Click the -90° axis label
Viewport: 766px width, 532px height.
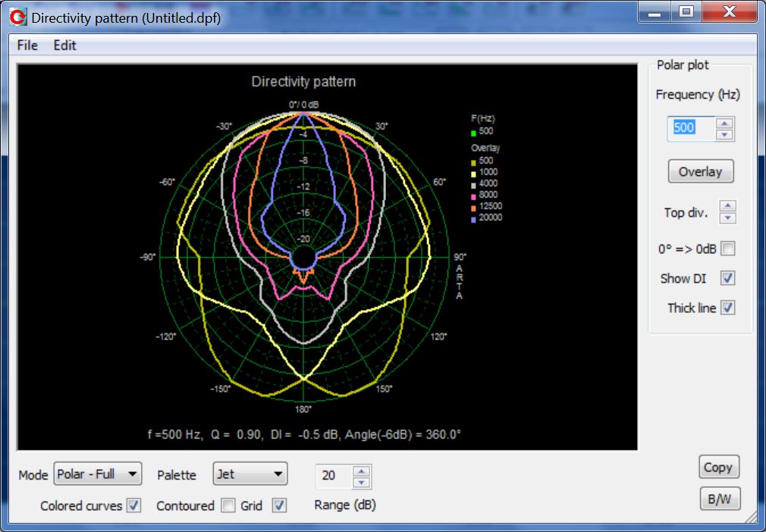click(148, 257)
